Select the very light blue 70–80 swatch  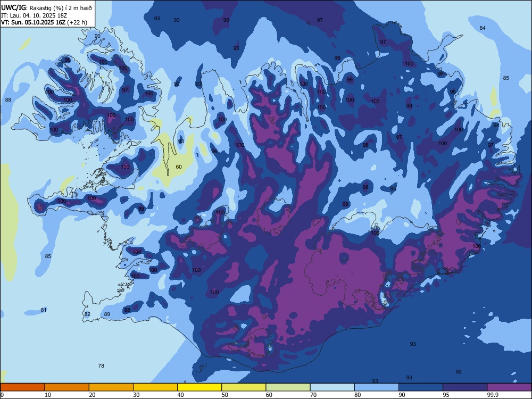[x=332, y=387]
